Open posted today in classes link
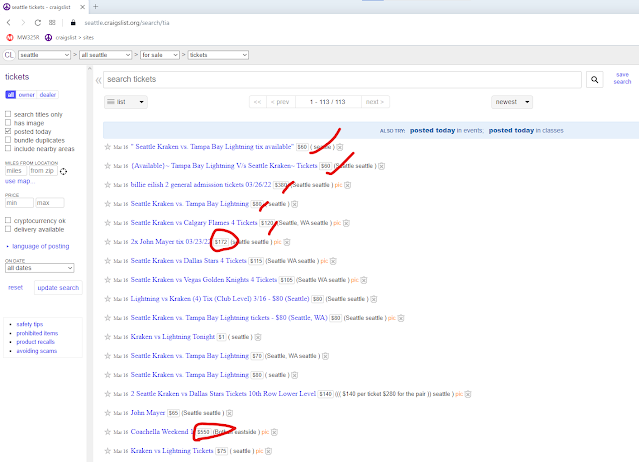Image resolution: width=639 pixels, height=462 pixels. (526, 130)
